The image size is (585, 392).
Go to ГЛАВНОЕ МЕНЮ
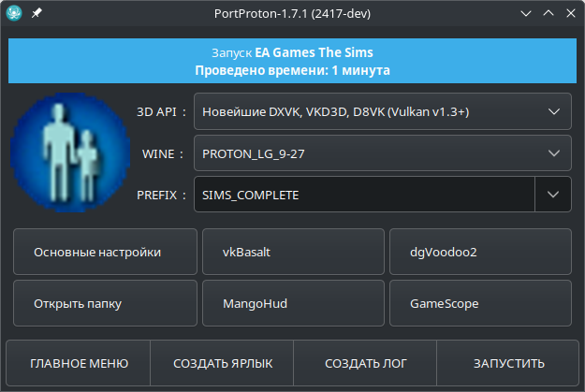coord(79,363)
